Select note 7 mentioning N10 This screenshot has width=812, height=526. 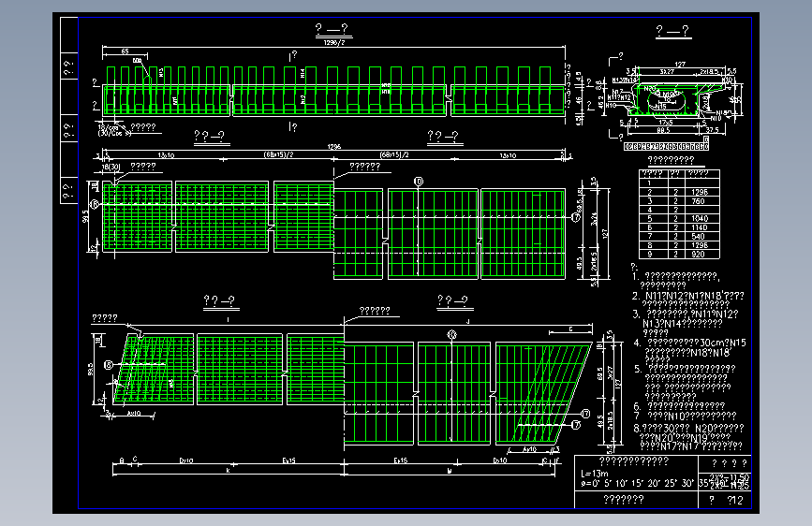[685, 416]
